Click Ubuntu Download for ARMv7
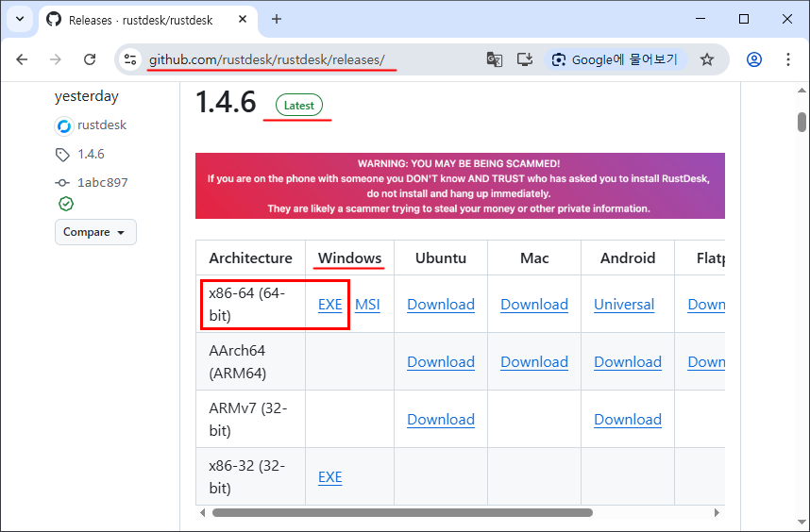Viewport: 810px width, 532px height. click(x=441, y=420)
